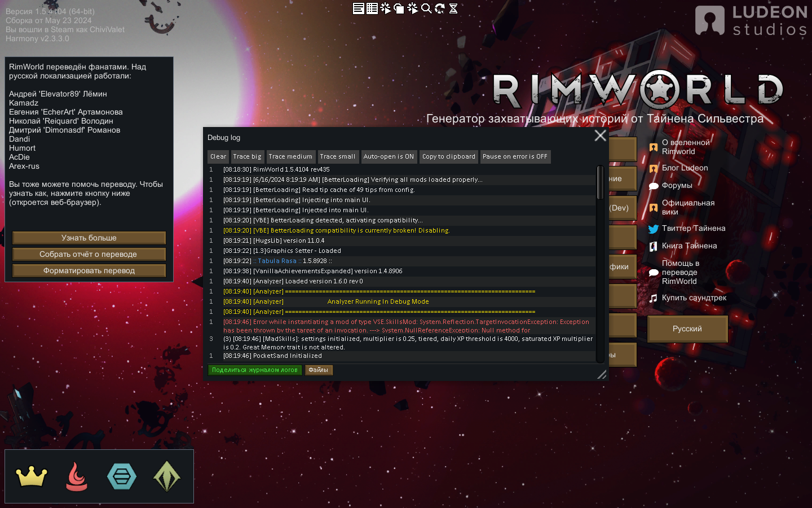812x508 pixels.
Task: Select the PocketSand Initialized log entry
Action: tap(401, 356)
